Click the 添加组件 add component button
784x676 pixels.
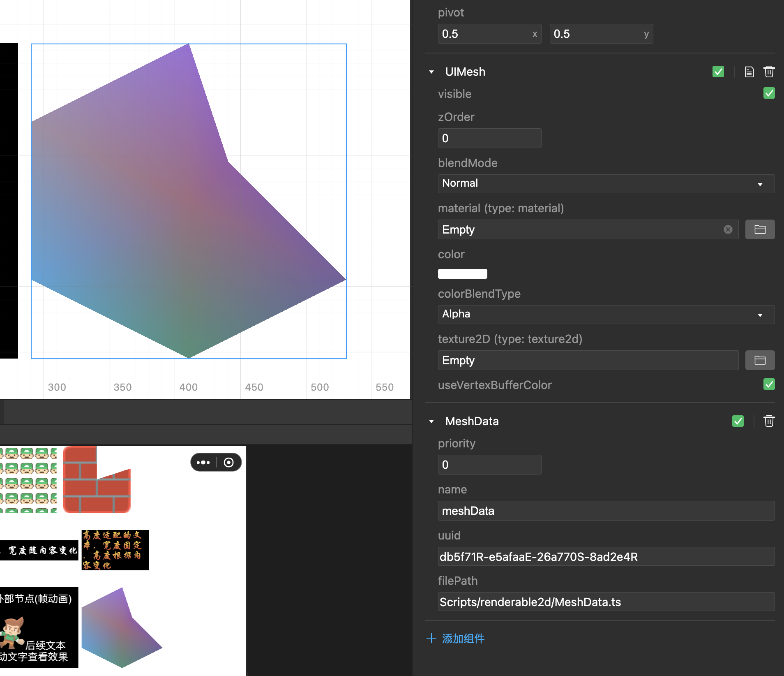pos(456,638)
